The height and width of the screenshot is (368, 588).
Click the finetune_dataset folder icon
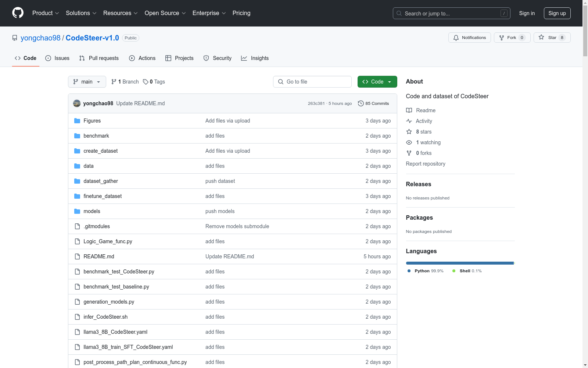[x=77, y=196]
